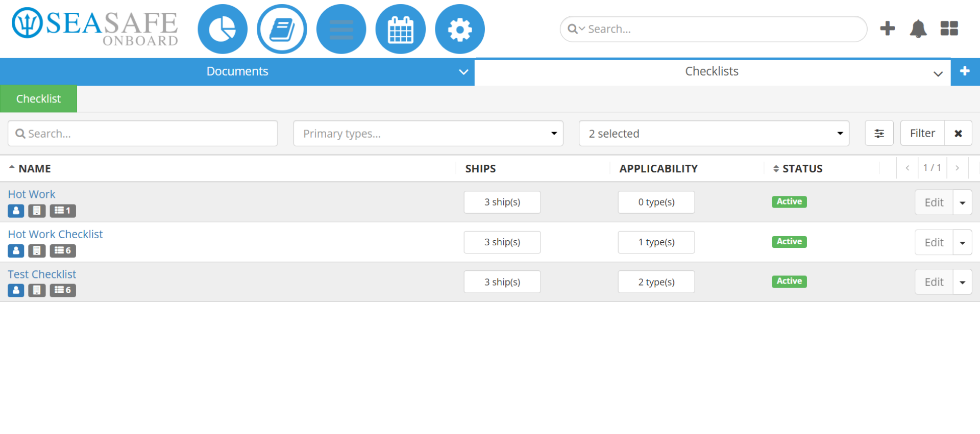Edit the Test Checklist entry
Viewport: 980px width, 434px height.
tap(934, 282)
